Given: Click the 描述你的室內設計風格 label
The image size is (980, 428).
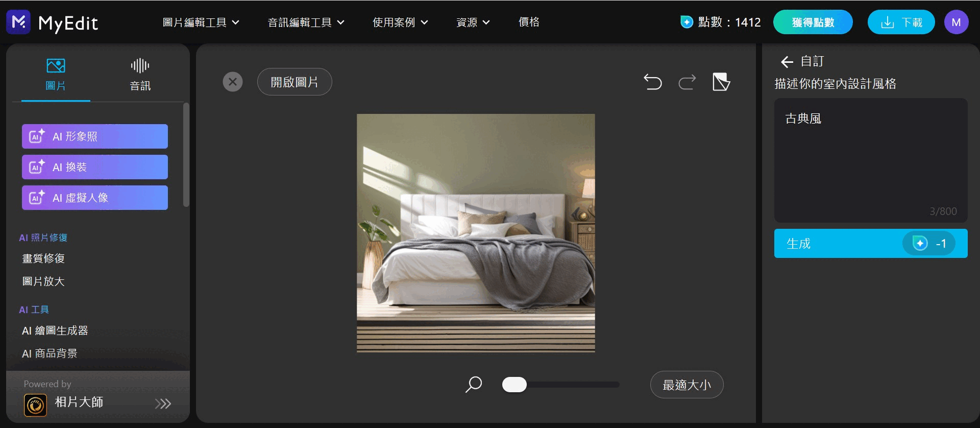Looking at the screenshot, I should 836,84.
